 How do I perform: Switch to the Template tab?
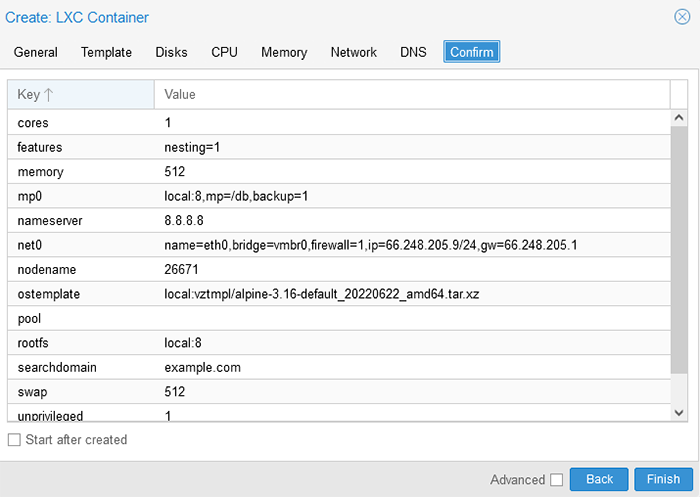pos(106,52)
